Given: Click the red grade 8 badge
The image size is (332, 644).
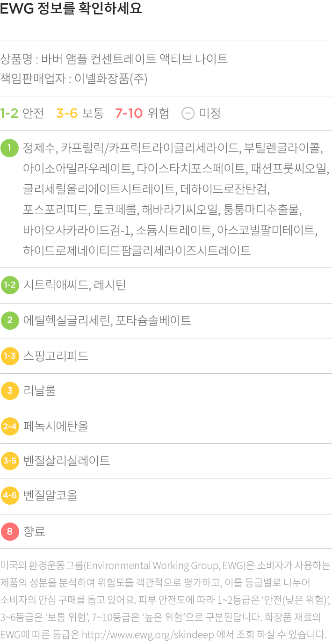Looking at the screenshot, I should [x=9, y=531].
